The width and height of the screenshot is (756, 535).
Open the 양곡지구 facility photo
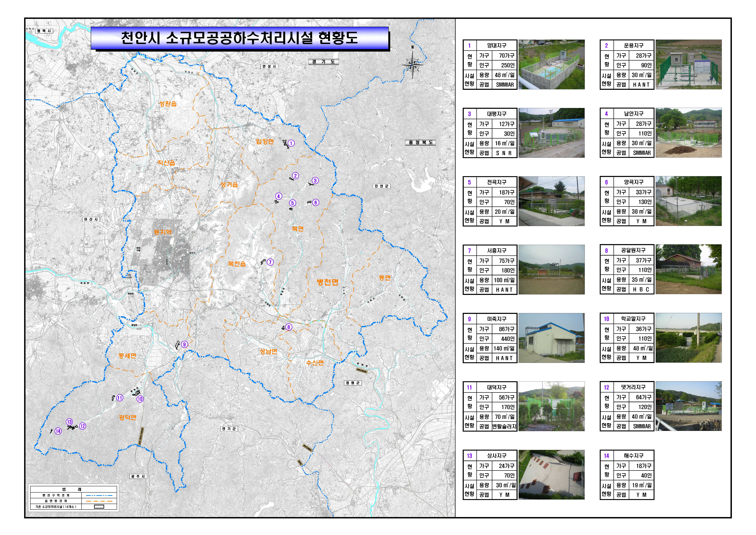coord(688,201)
